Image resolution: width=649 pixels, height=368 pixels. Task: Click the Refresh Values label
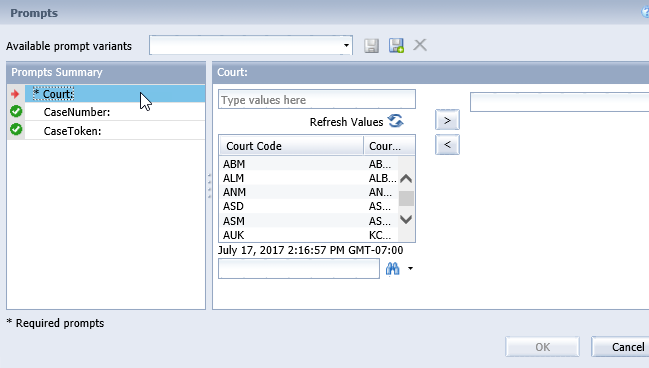point(346,122)
